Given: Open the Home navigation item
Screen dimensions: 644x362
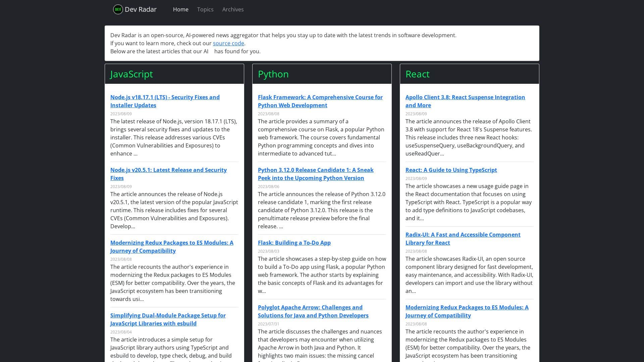Looking at the screenshot, I should [180, 9].
